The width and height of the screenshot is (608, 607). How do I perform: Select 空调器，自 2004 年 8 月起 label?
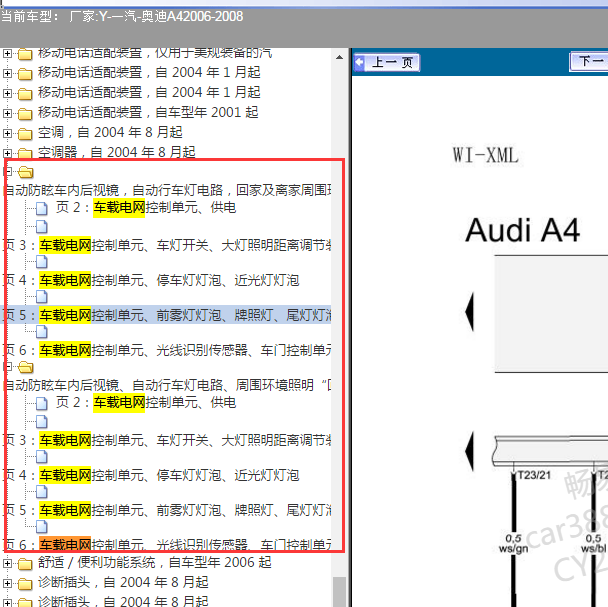[117, 152]
